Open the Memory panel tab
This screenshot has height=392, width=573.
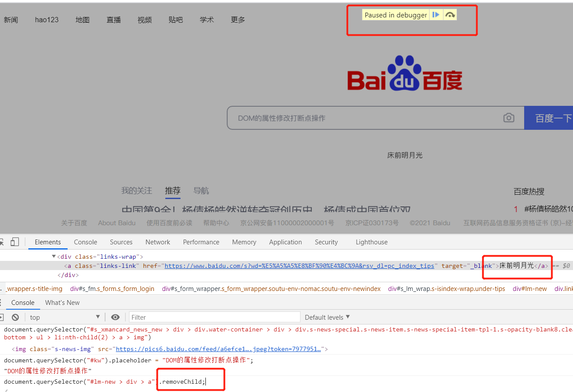click(244, 242)
